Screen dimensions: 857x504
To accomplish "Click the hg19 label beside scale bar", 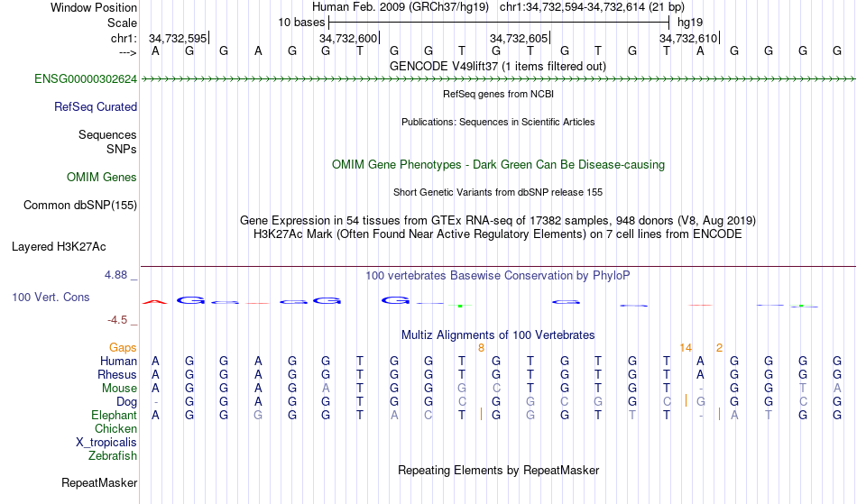I will click(690, 23).
